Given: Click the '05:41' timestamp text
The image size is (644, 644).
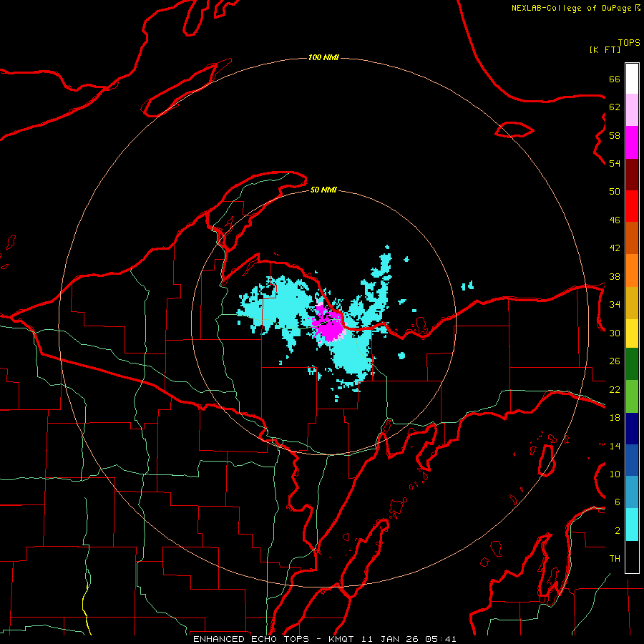Looking at the screenshot, I should pos(441,639).
